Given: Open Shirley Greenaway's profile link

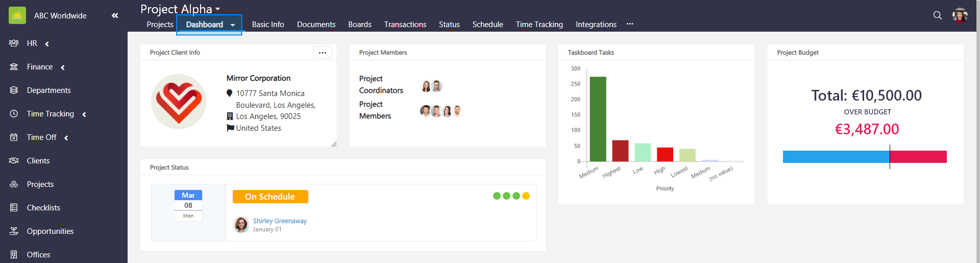Looking at the screenshot, I should click(x=280, y=221).
